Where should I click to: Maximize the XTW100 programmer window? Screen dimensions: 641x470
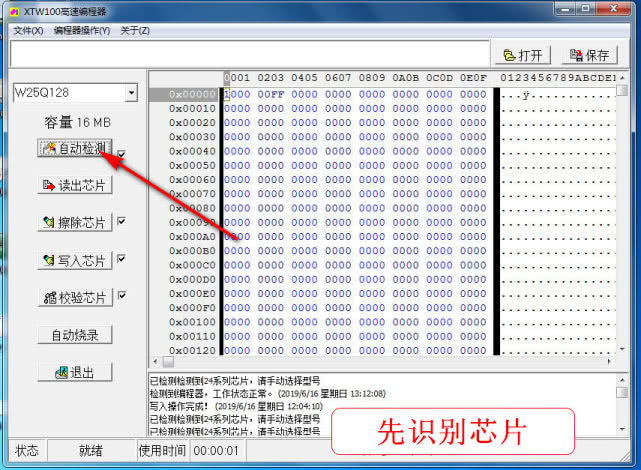coord(586,9)
